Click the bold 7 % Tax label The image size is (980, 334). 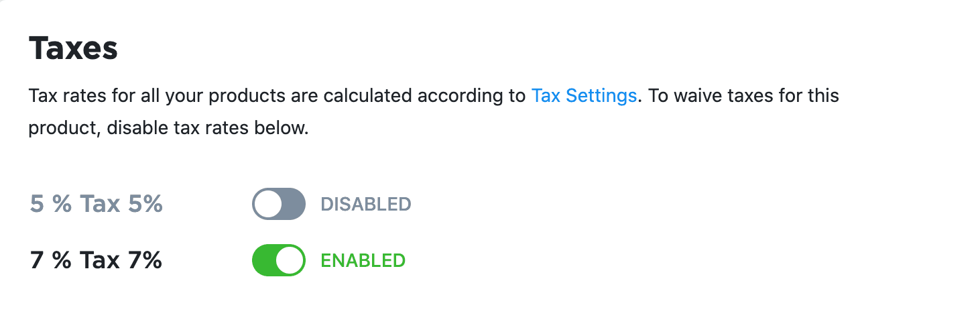point(96,260)
